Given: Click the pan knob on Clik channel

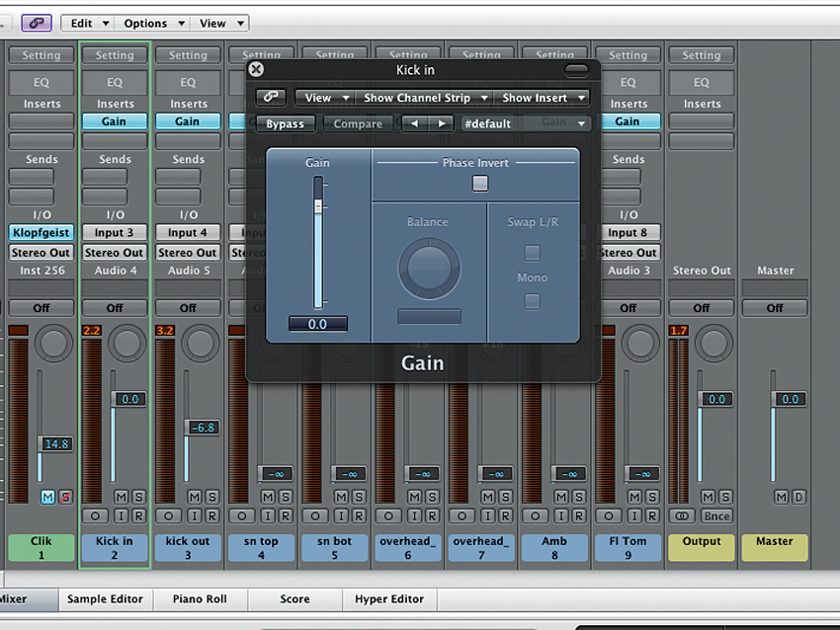Looking at the screenshot, I should click(53, 343).
